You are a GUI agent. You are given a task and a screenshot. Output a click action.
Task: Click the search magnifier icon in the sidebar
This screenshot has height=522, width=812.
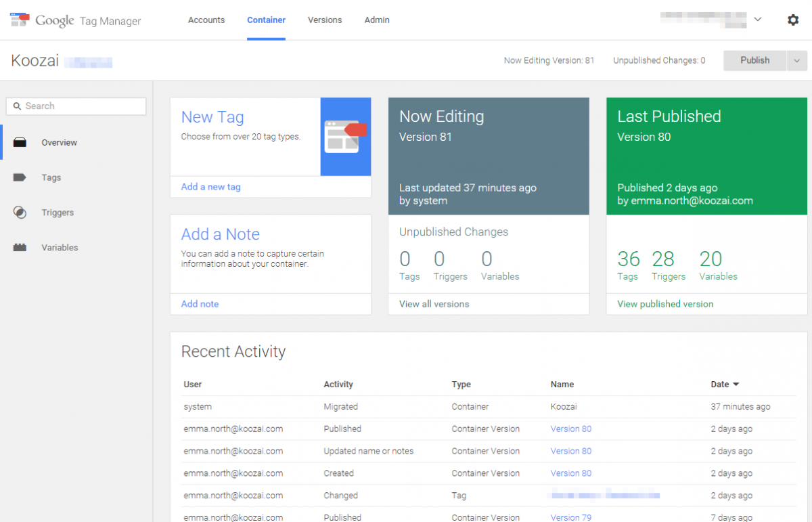17,106
